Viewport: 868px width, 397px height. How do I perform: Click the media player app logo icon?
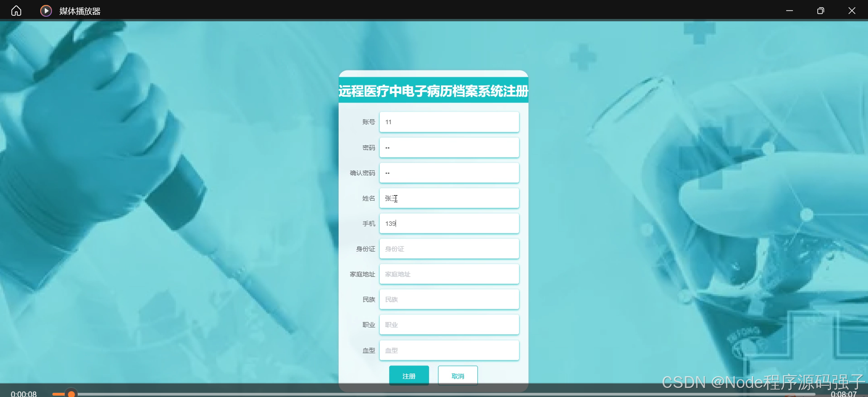(46, 10)
